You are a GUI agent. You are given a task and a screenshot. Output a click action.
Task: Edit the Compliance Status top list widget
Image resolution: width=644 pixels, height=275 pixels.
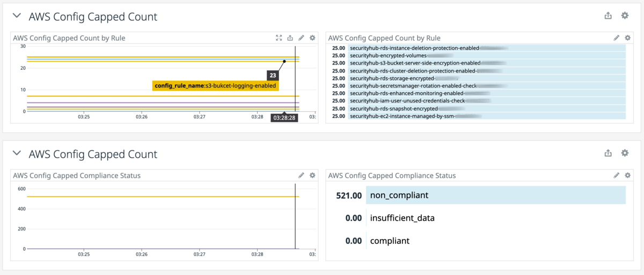tap(617, 175)
